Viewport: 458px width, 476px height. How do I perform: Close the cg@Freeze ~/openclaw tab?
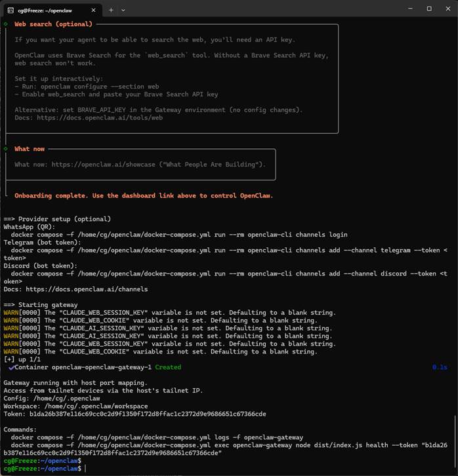[92, 9]
